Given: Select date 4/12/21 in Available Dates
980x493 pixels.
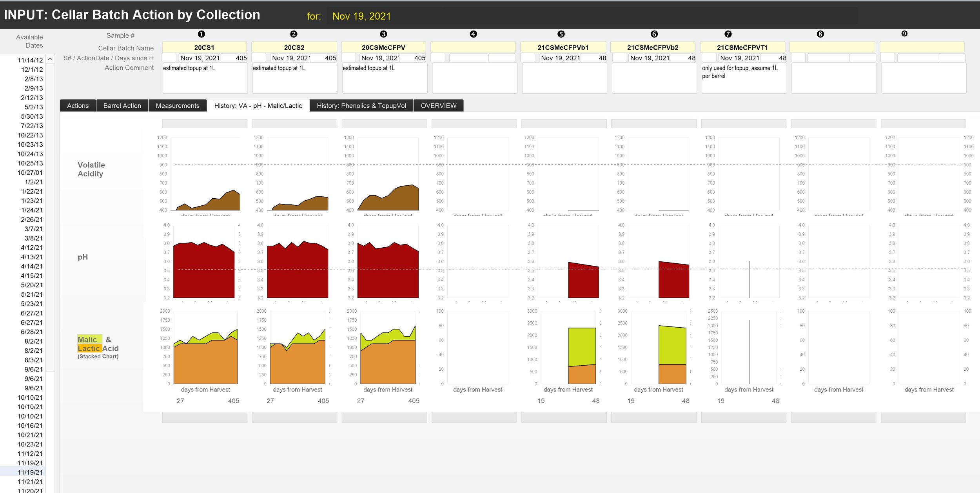Looking at the screenshot, I should click(x=32, y=248).
